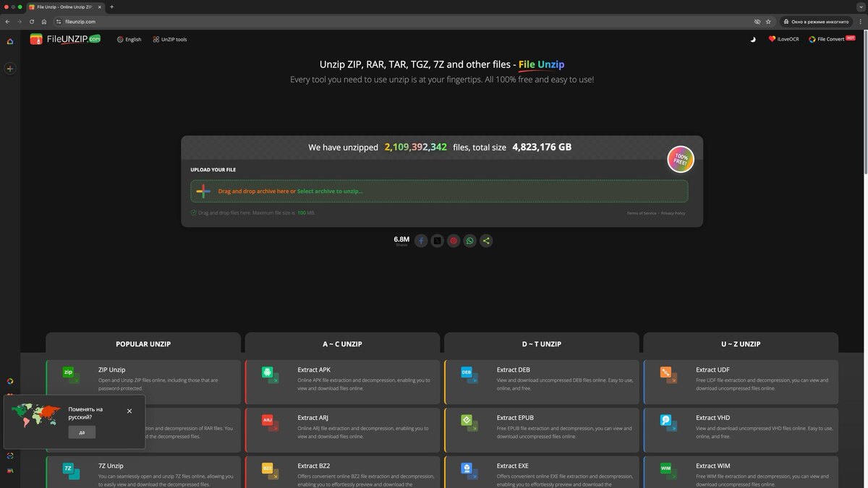Click the colorful circle icon in lower sidebar
868x488 pixels.
(10, 382)
